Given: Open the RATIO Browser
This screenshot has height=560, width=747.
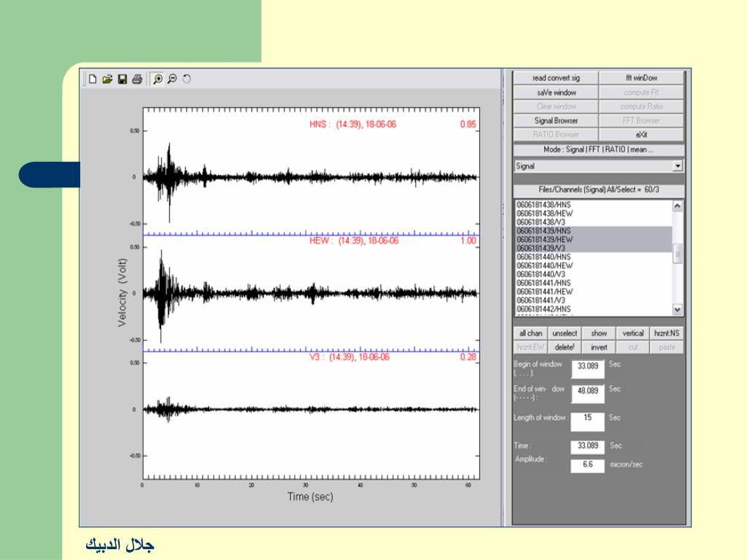Looking at the screenshot, I should click(x=555, y=134).
